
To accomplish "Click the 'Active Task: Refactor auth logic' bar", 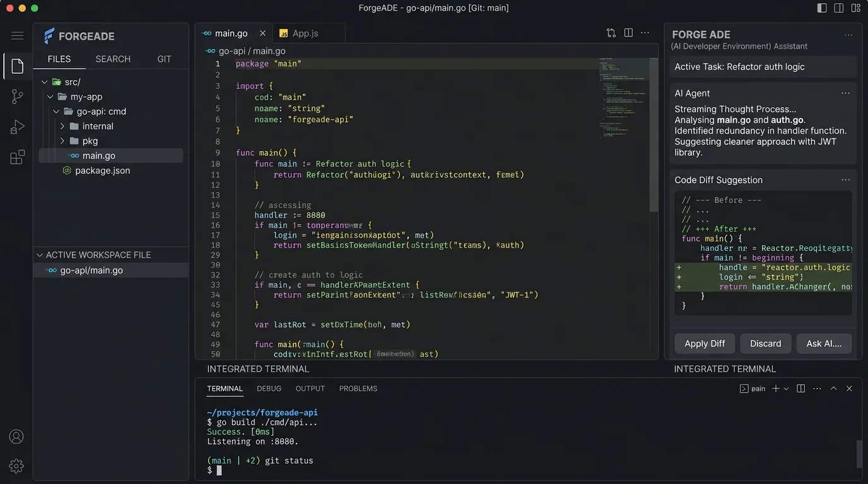I will click(x=763, y=67).
